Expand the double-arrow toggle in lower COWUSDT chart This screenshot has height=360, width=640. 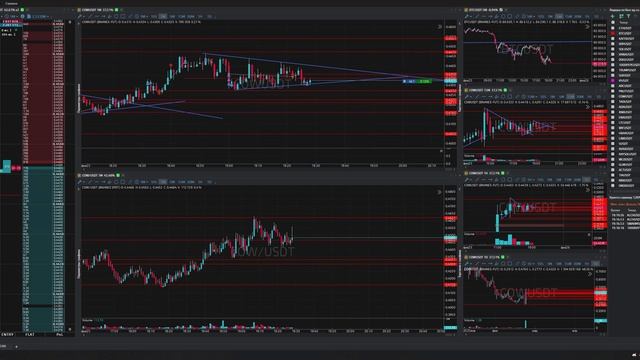point(440,192)
